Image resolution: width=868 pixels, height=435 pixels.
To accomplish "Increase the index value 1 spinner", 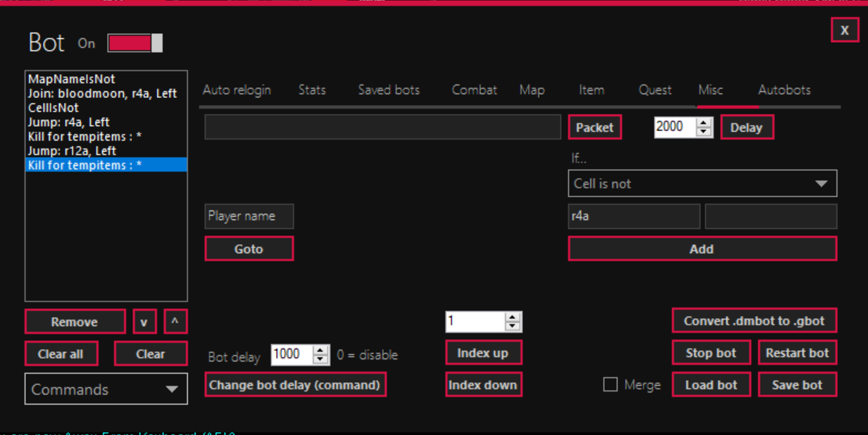I will [x=513, y=317].
